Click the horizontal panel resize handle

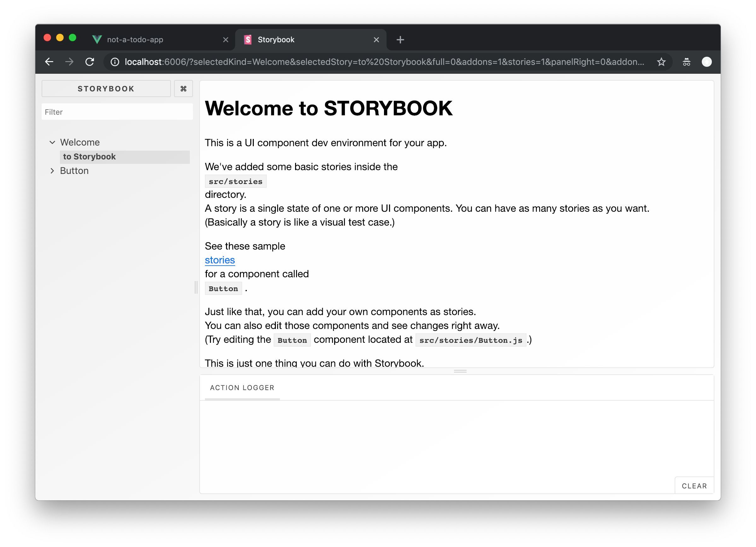460,371
